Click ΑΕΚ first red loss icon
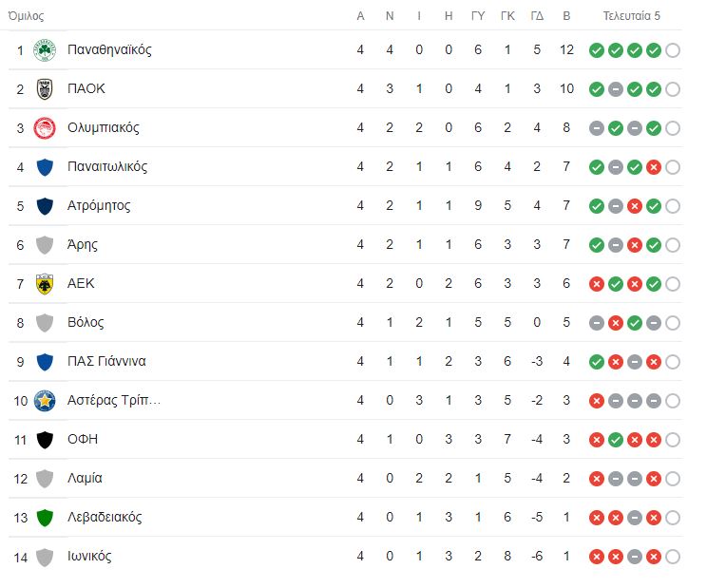 pyautogui.click(x=597, y=284)
